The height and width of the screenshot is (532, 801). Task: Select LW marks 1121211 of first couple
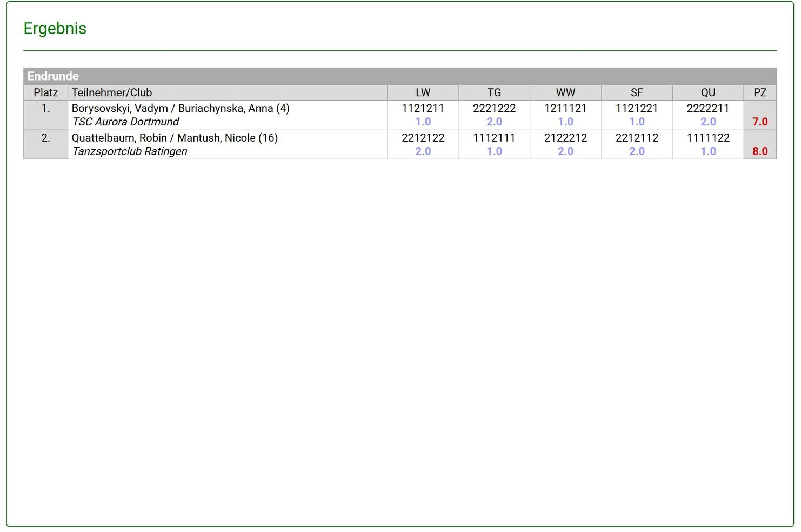tap(423, 108)
